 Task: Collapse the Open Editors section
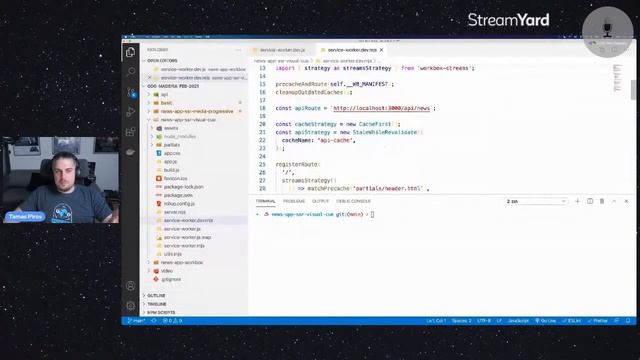click(x=162, y=60)
